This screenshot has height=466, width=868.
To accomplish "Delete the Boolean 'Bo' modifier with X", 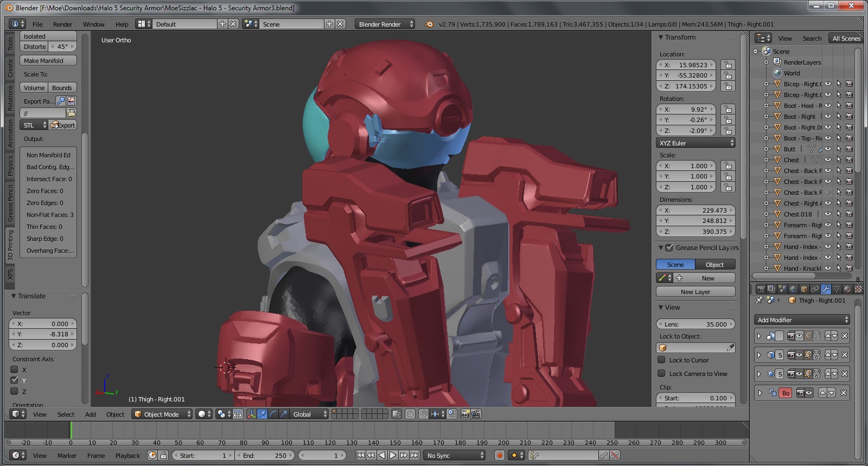I will (x=844, y=393).
